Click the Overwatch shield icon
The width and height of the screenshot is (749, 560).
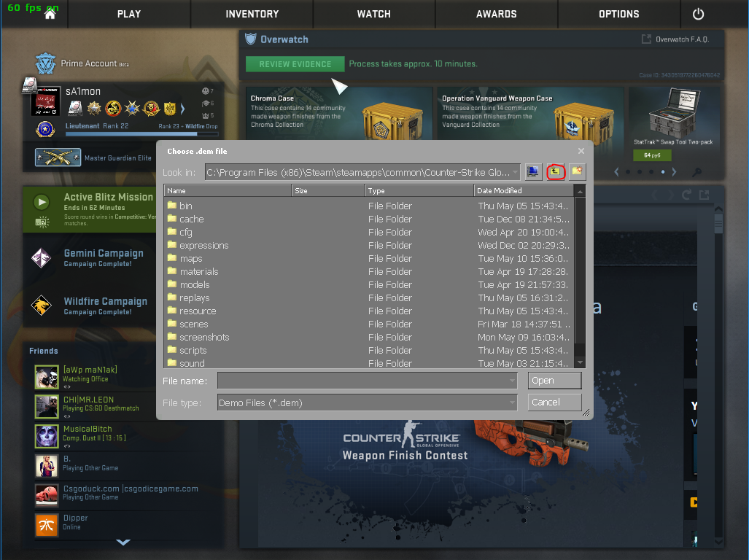250,39
